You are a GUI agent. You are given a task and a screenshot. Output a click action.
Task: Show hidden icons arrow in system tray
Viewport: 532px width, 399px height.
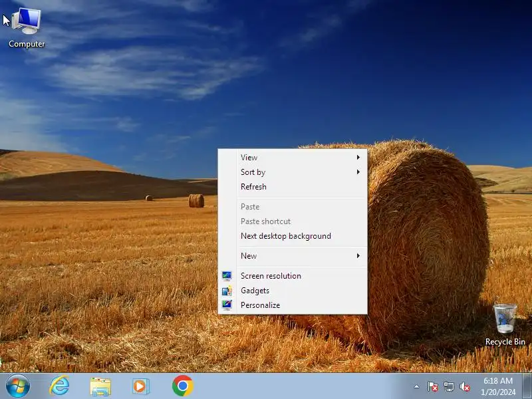(416, 386)
